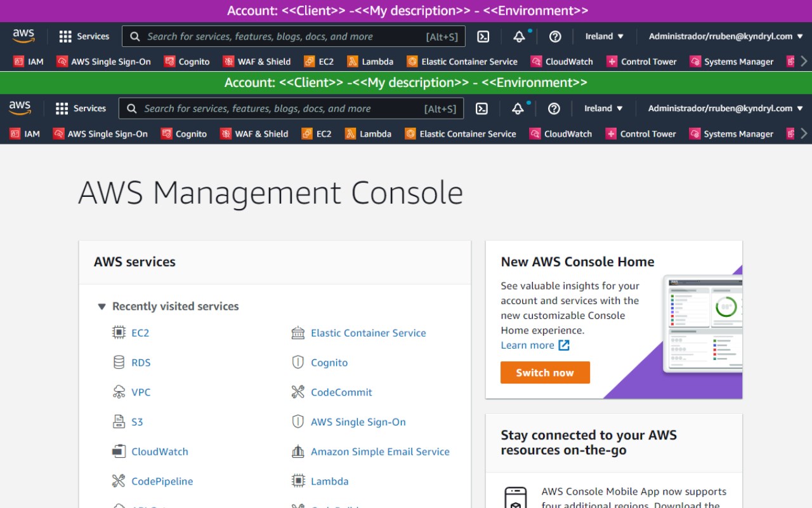Open the Amazon Simple Email Service link
Viewport: 812px width, 508px height.
(380, 451)
